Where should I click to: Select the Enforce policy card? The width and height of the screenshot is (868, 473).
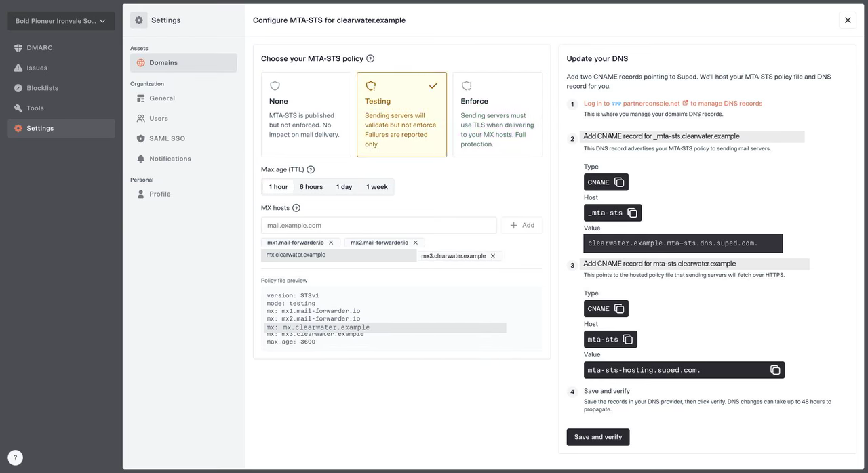click(x=497, y=115)
